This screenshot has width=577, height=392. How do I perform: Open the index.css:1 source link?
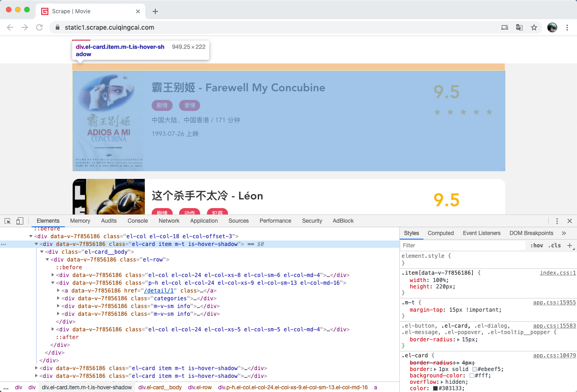click(x=558, y=273)
